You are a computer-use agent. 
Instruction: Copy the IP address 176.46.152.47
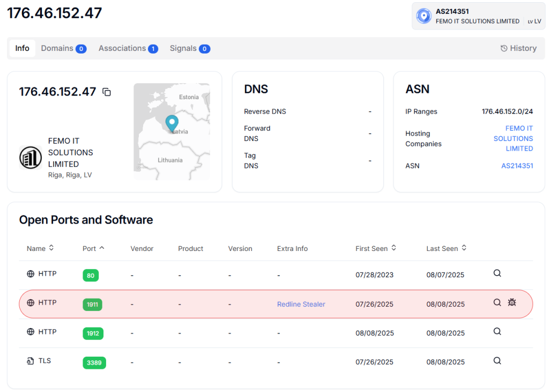(106, 92)
